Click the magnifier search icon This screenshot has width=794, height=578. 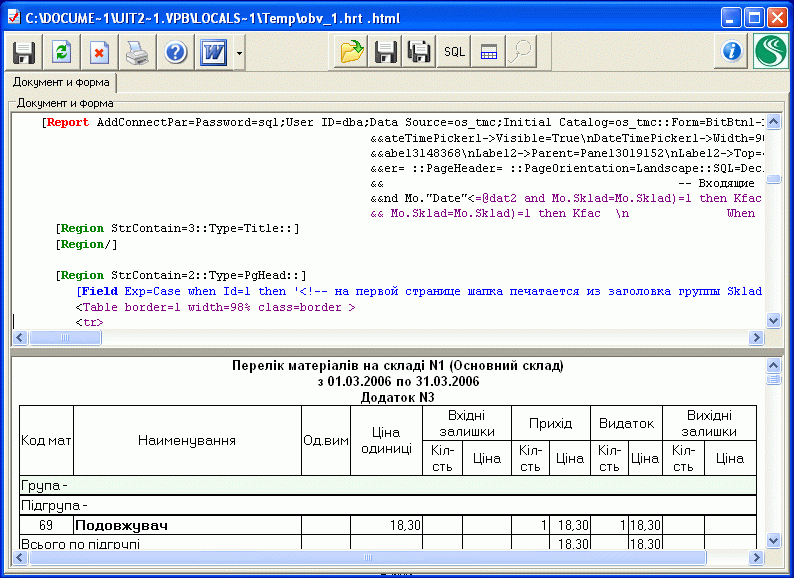[x=521, y=52]
